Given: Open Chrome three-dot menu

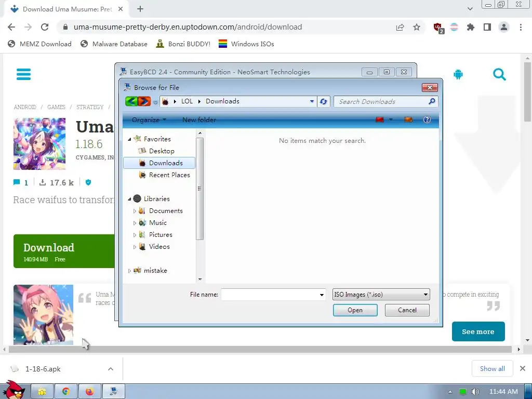Looking at the screenshot, I should click(x=521, y=27).
